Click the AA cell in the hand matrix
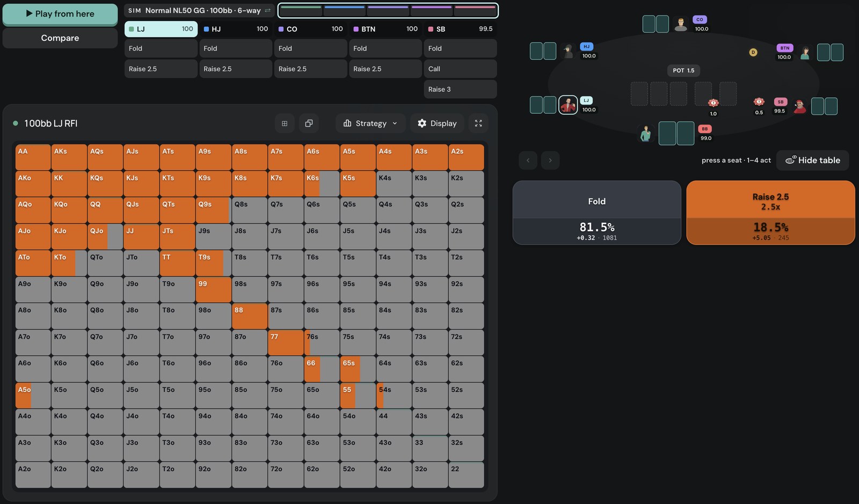 click(33, 157)
